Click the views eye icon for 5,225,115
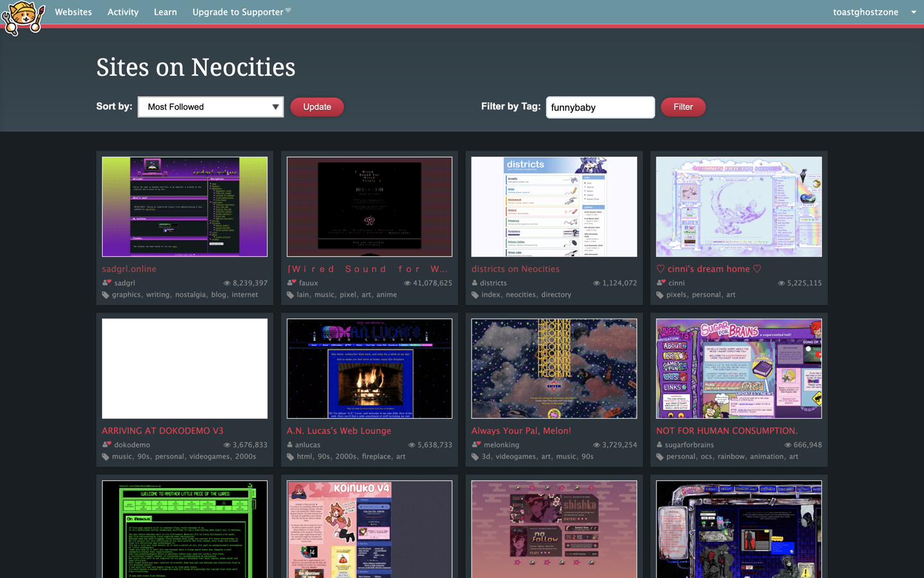 [x=781, y=283]
